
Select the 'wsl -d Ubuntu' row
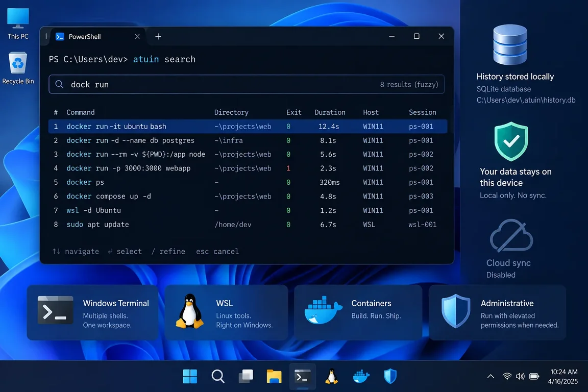[248, 210]
